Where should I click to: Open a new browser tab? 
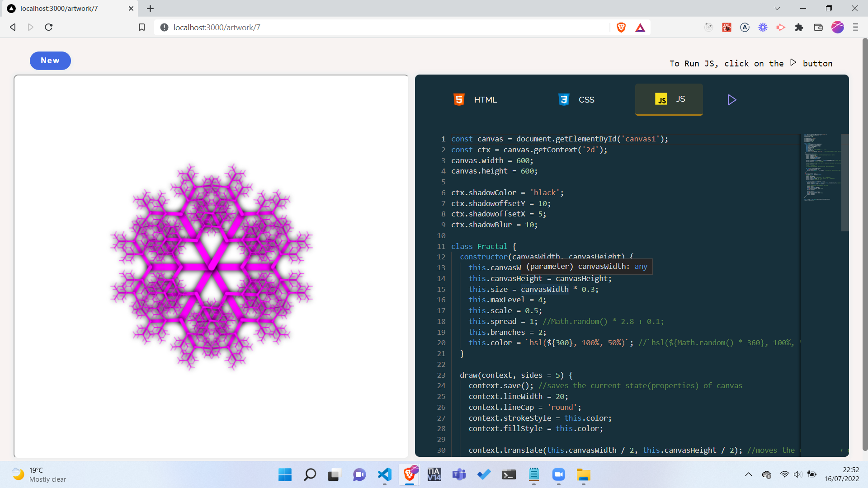pyautogui.click(x=151, y=8)
